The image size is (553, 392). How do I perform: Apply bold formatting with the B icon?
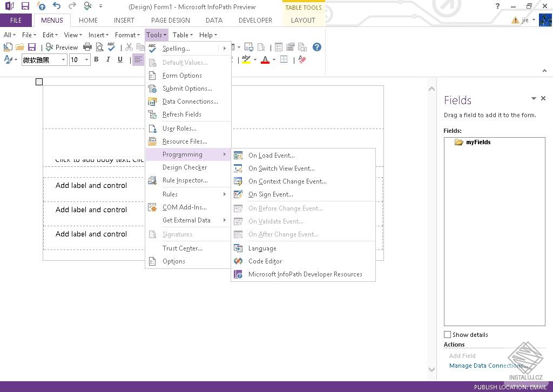pyautogui.click(x=96, y=59)
